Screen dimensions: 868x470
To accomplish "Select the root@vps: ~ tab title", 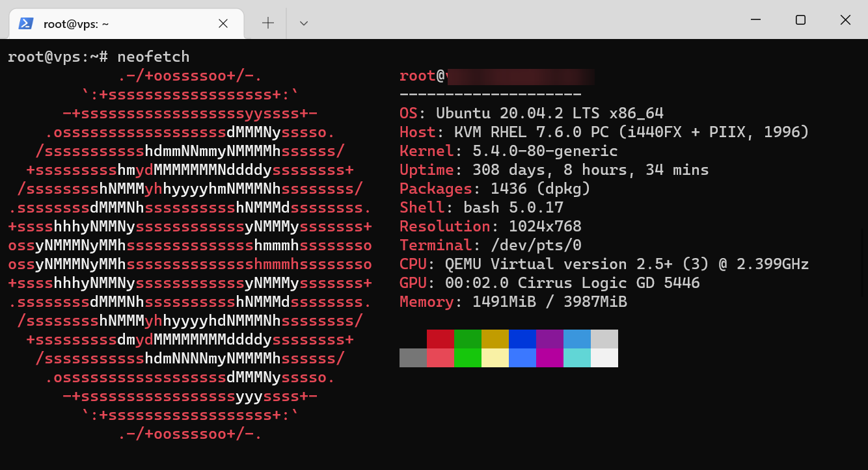I will (x=76, y=24).
